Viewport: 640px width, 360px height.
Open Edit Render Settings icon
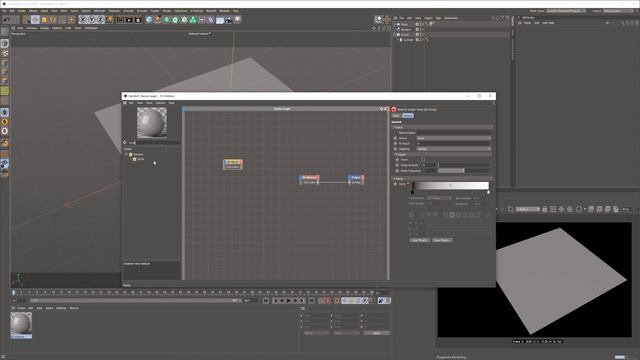pos(138,20)
